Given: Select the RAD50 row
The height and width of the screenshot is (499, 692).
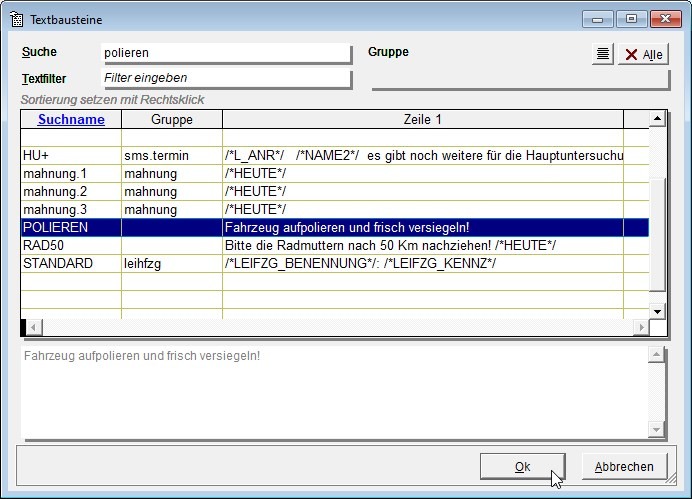Looking at the screenshot, I should click(335, 245).
